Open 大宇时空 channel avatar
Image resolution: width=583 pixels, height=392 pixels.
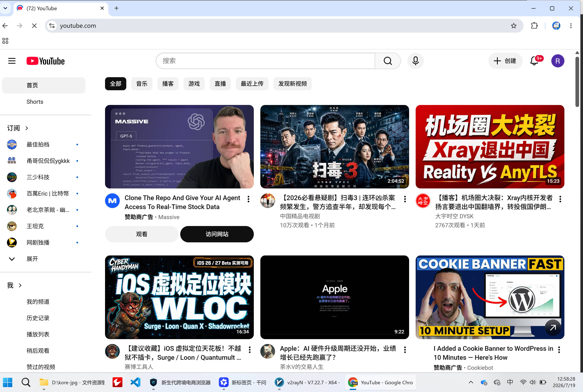(x=423, y=200)
